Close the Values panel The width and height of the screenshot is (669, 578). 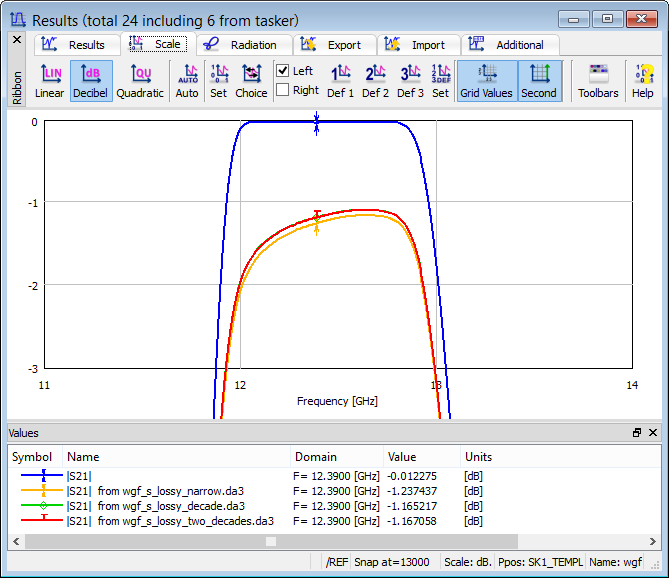(653, 433)
